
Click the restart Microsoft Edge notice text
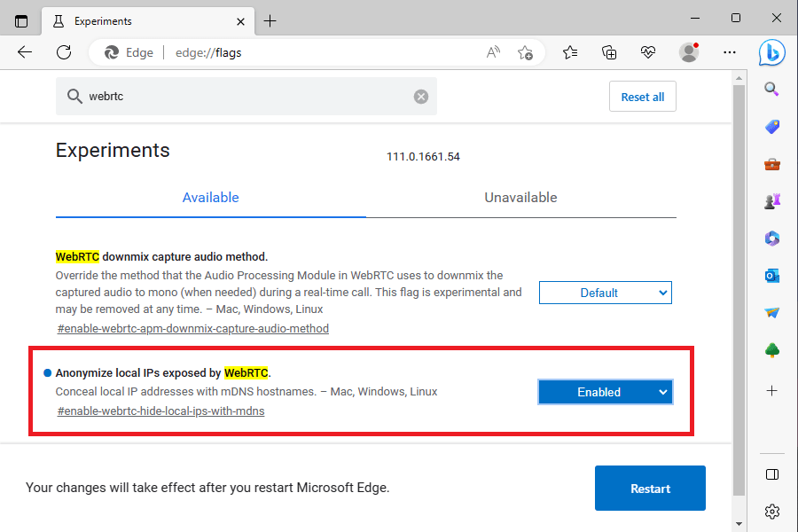[x=207, y=488]
